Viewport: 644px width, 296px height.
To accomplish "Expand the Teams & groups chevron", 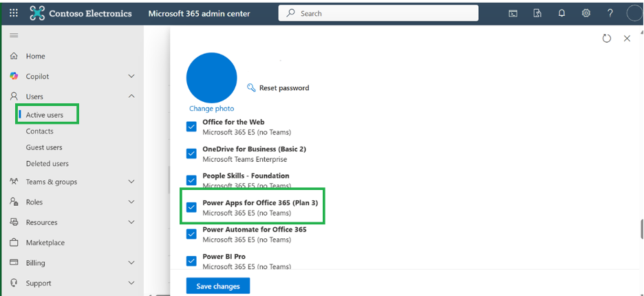I will 131,181.
